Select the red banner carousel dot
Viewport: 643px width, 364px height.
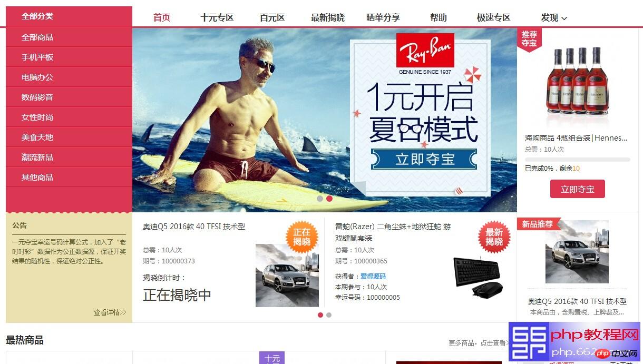tap(329, 199)
